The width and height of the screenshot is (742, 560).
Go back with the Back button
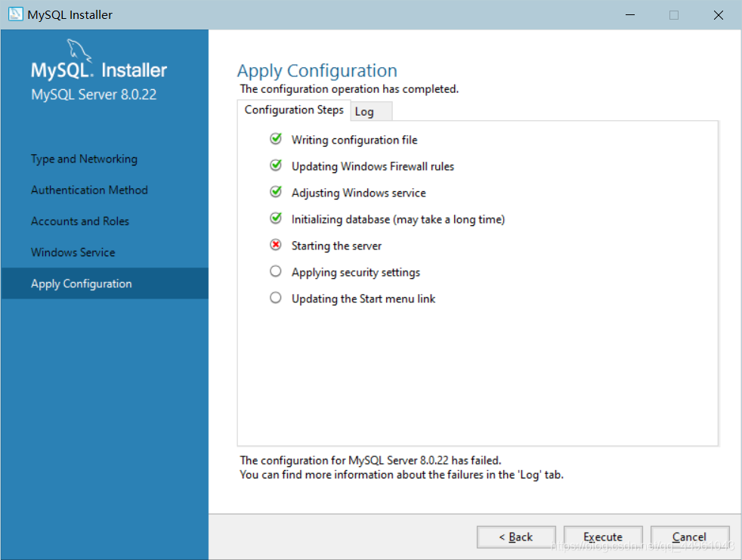(516, 537)
